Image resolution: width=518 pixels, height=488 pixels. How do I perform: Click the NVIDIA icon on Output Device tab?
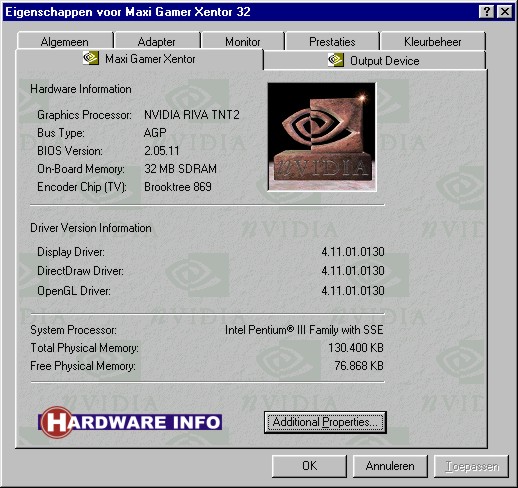(336, 60)
